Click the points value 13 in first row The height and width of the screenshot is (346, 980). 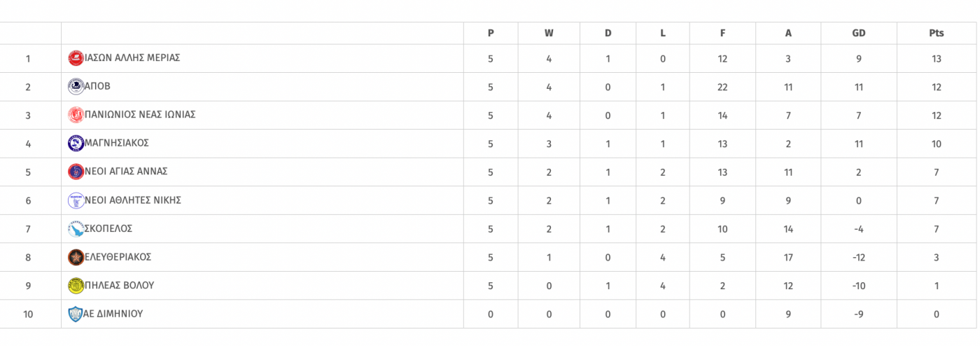coord(937,59)
